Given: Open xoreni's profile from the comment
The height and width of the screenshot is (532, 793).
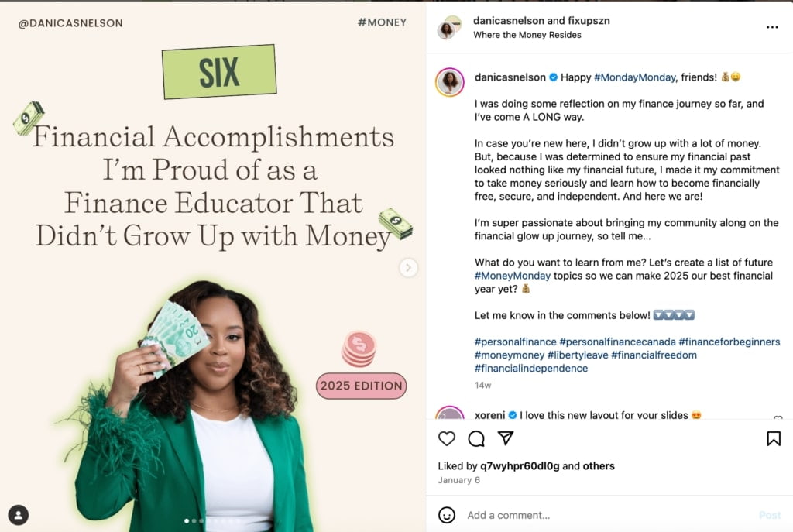Looking at the screenshot, I should 489,415.
